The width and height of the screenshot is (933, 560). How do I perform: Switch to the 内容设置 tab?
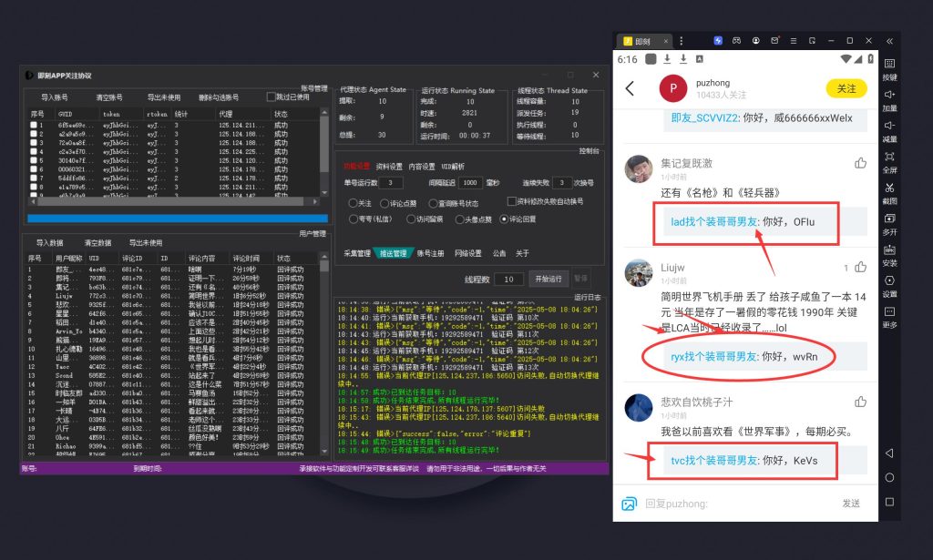(x=422, y=167)
